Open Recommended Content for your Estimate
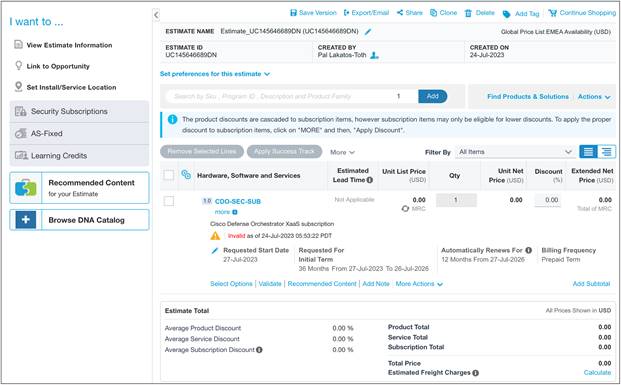The image size is (621, 385). [79, 188]
